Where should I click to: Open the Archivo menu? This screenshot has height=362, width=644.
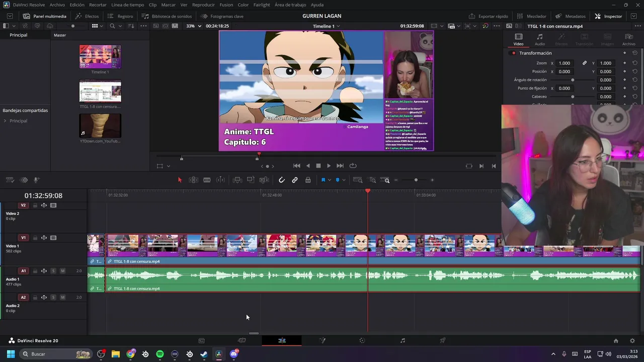pos(57,5)
